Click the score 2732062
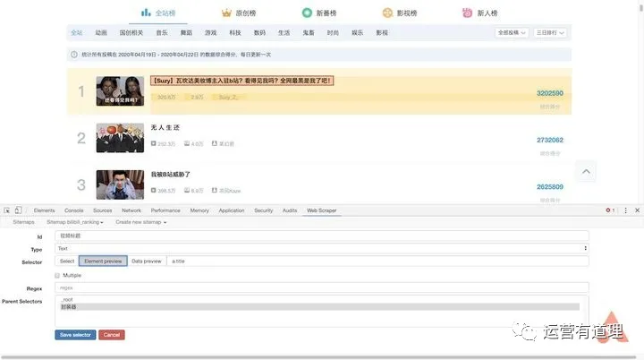Screen dimensions: 644x360 tap(550, 141)
